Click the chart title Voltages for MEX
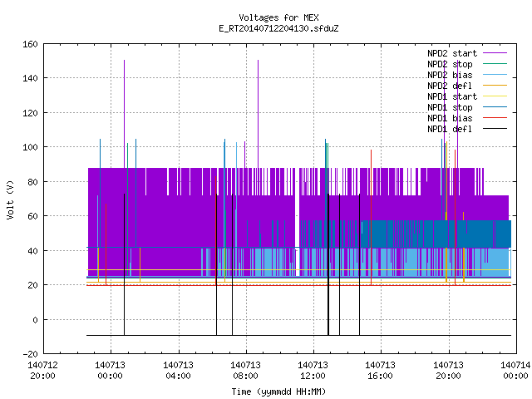Screen dimensions: 532x399 click(x=278, y=17)
